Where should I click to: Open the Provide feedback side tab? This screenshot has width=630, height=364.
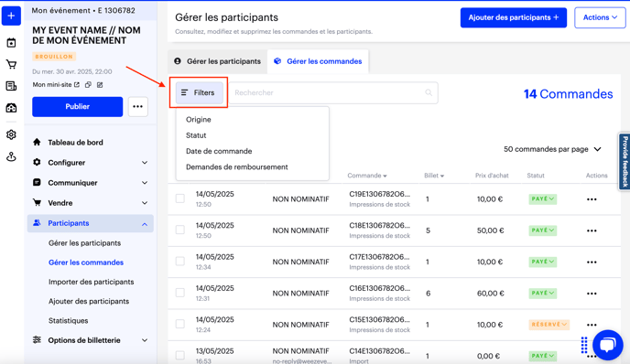(x=625, y=161)
